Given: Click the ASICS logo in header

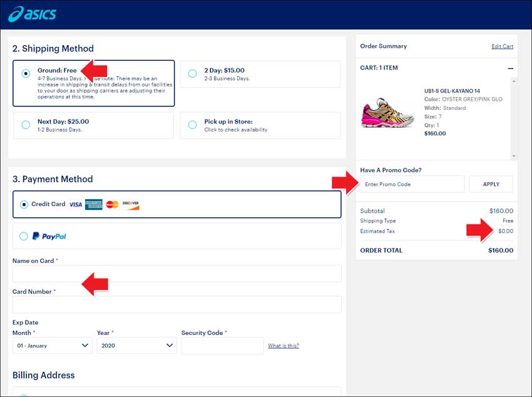Looking at the screenshot, I should (32, 14).
